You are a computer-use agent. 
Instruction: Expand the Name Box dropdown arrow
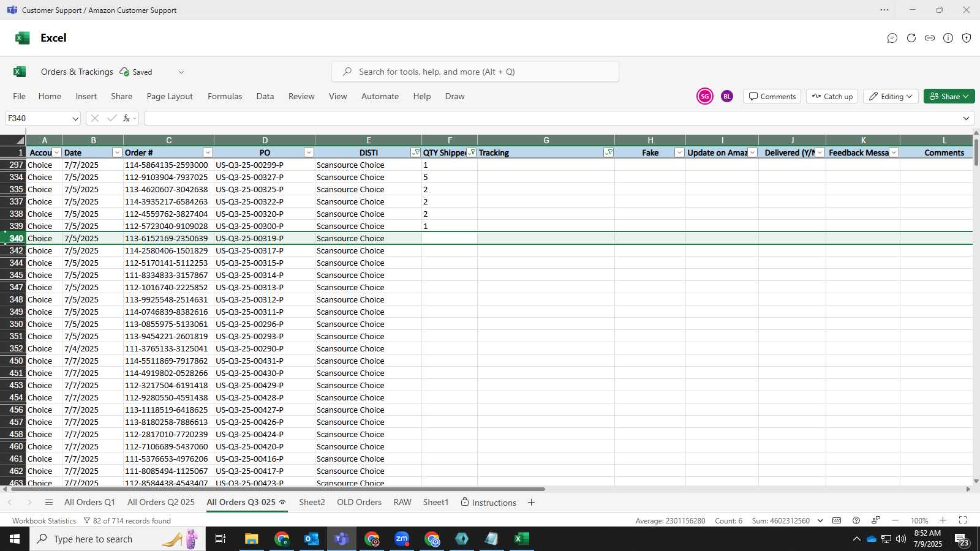pyautogui.click(x=75, y=119)
